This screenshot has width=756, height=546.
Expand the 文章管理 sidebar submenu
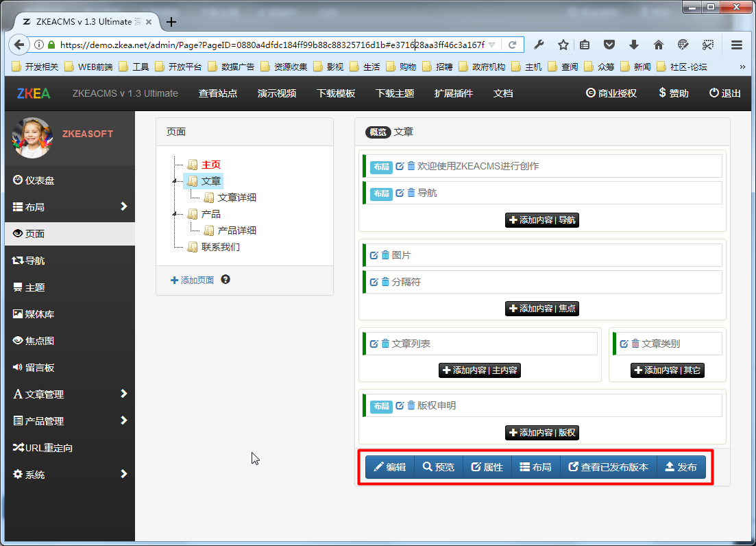(124, 394)
